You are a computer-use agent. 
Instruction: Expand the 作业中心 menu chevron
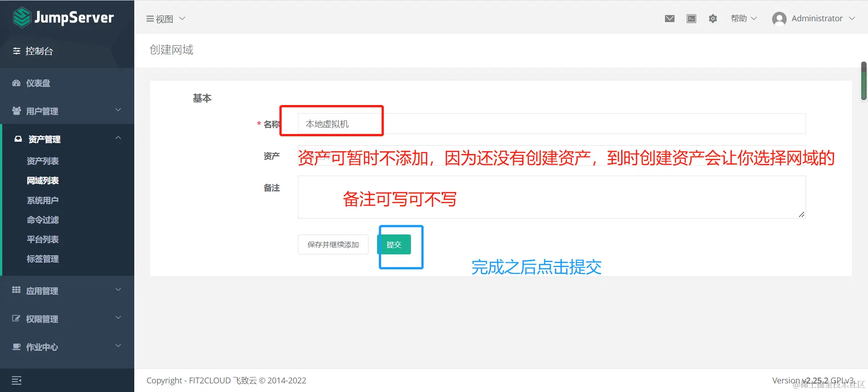(x=118, y=346)
